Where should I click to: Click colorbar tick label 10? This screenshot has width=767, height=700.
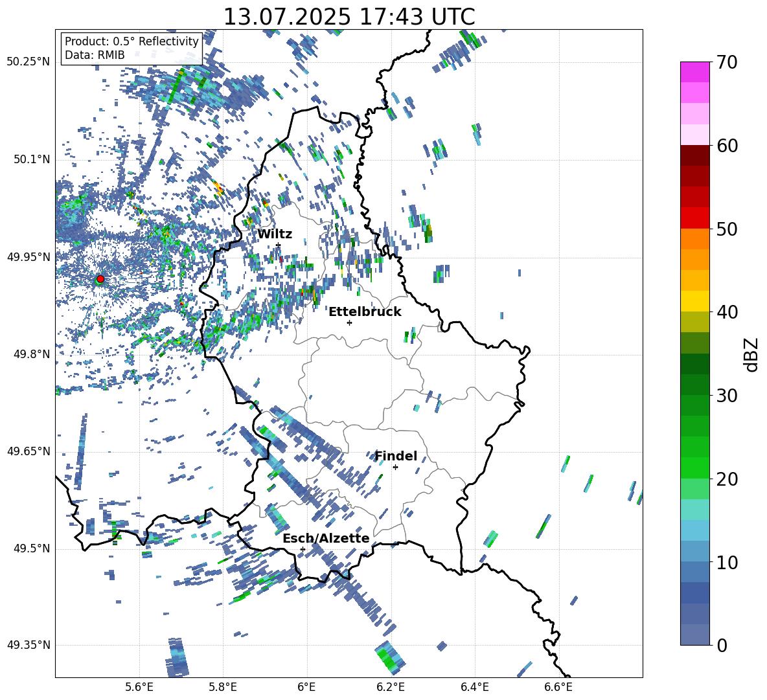click(727, 563)
